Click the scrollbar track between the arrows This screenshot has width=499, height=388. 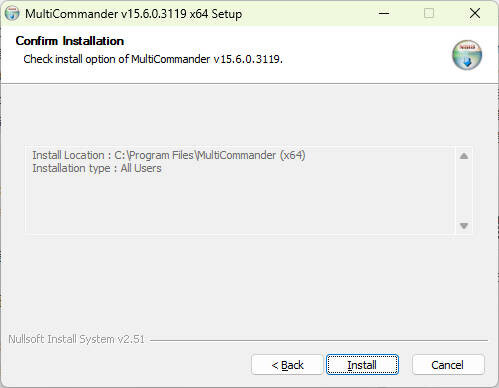click(x=464, y=191)
